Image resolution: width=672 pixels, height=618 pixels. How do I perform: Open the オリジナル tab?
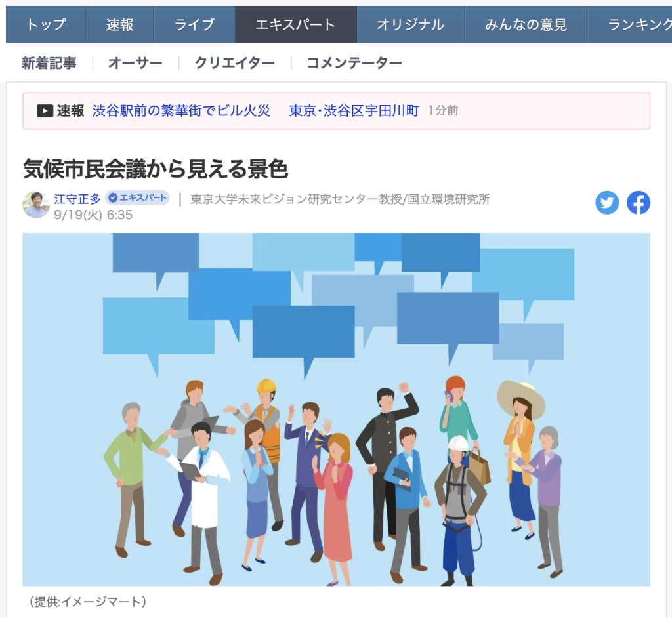[x=411, y=24]
